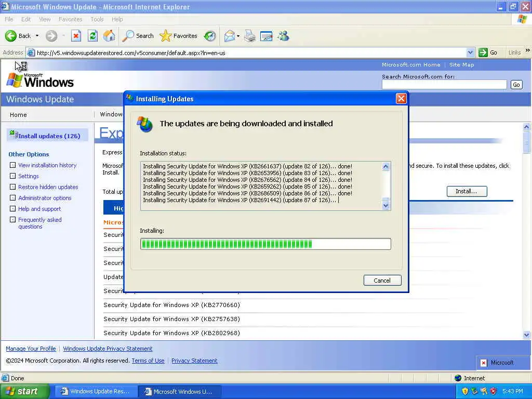Image resolution: width=532 pixels, height=399 pixels.
Task: Click the Windows flag throbber icon
Action: pyautogui.click(x=522, y=19)
